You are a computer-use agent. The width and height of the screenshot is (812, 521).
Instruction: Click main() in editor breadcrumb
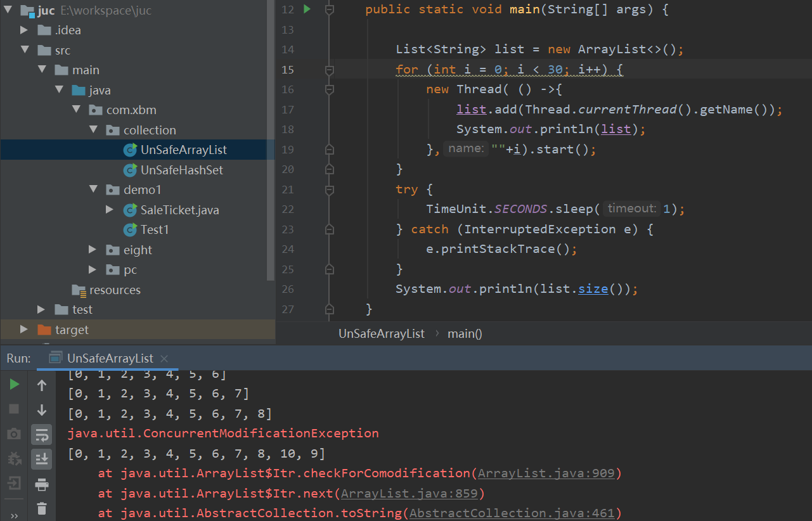465,333
